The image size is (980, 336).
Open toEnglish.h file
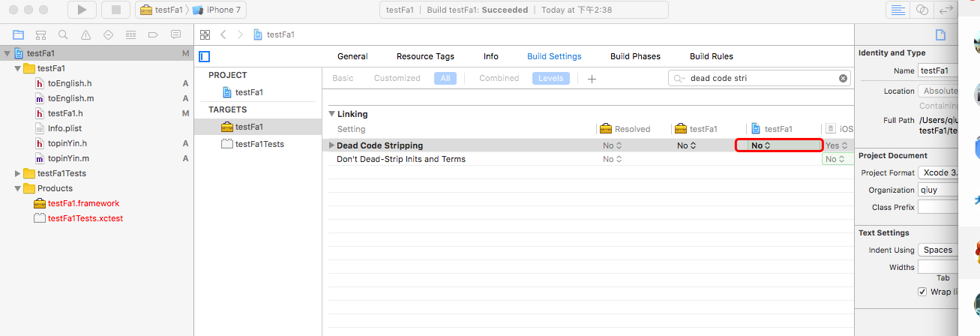click(70, 83)
